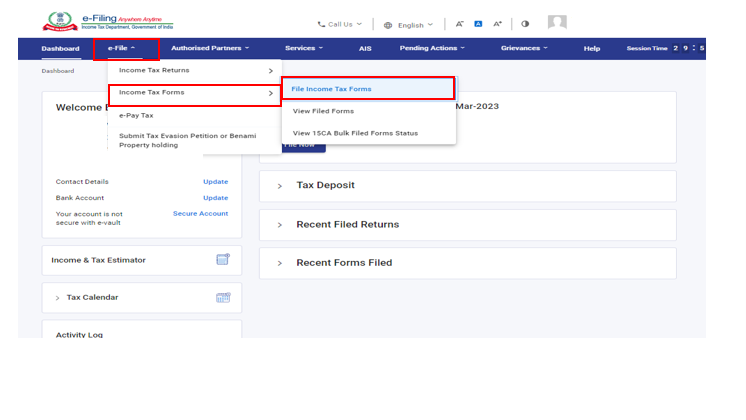
Task: Click the Tax Calendar icon
Action: pos(223,298)
